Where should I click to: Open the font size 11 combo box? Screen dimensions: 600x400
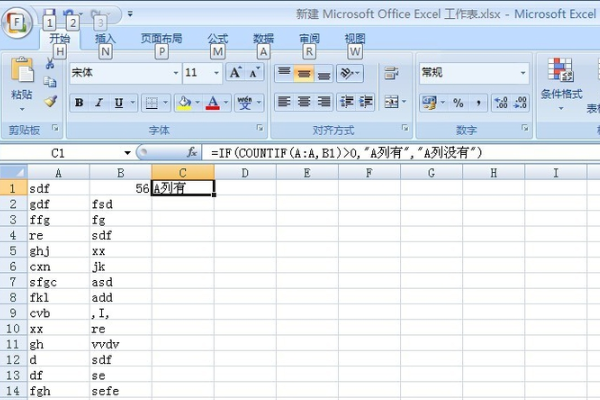point(202,72)
